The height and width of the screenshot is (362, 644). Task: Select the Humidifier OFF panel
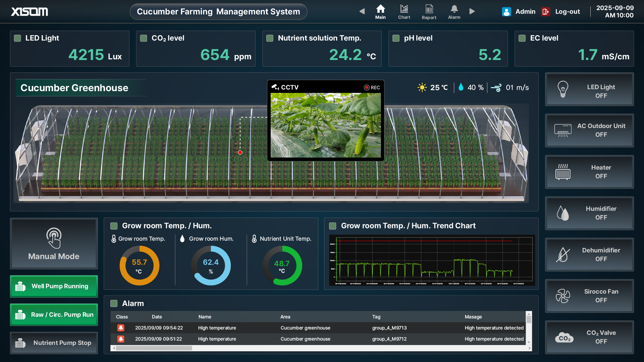pyautogui.click(x=589, y=213)
